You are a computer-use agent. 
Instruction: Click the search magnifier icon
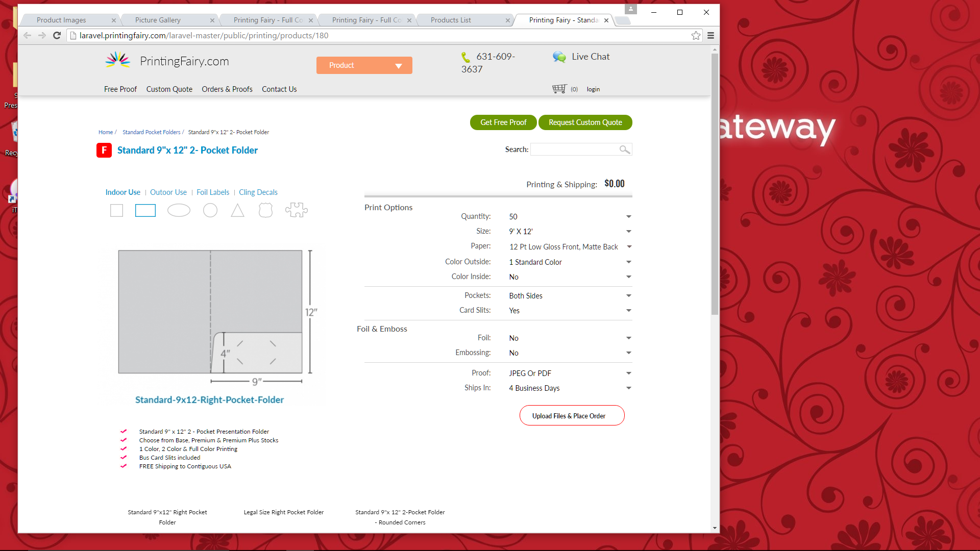click(625, 149)
